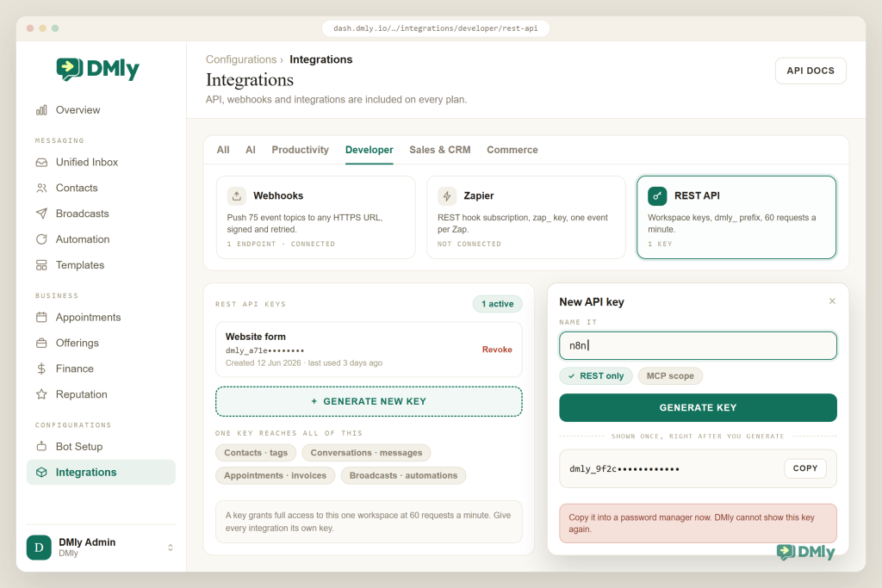Screen dimensions: 882x588
Task: Click the Offerings briefcase icon
Action: [41, 343]
